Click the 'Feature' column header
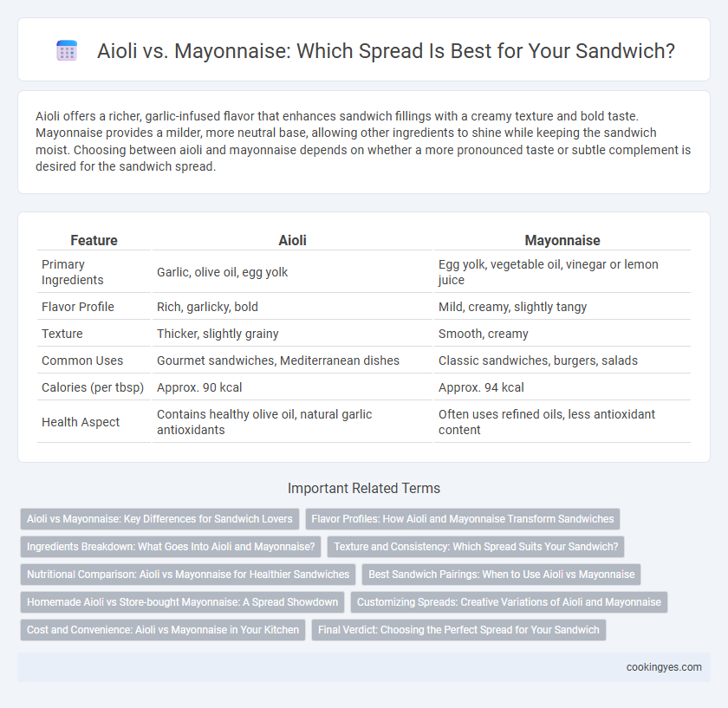This screenshot has width=728, height=708. [94, 240]
